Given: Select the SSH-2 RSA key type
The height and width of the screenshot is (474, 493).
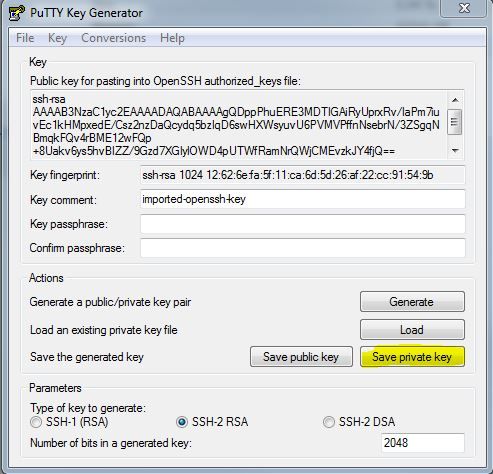Looking at the screenshot, I should [x=182, y=422].
